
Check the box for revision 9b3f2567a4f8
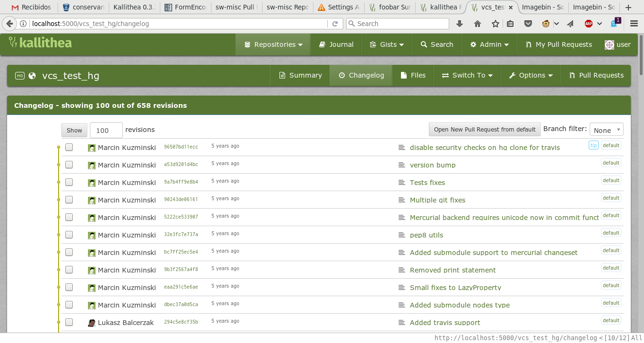(69, 270)
